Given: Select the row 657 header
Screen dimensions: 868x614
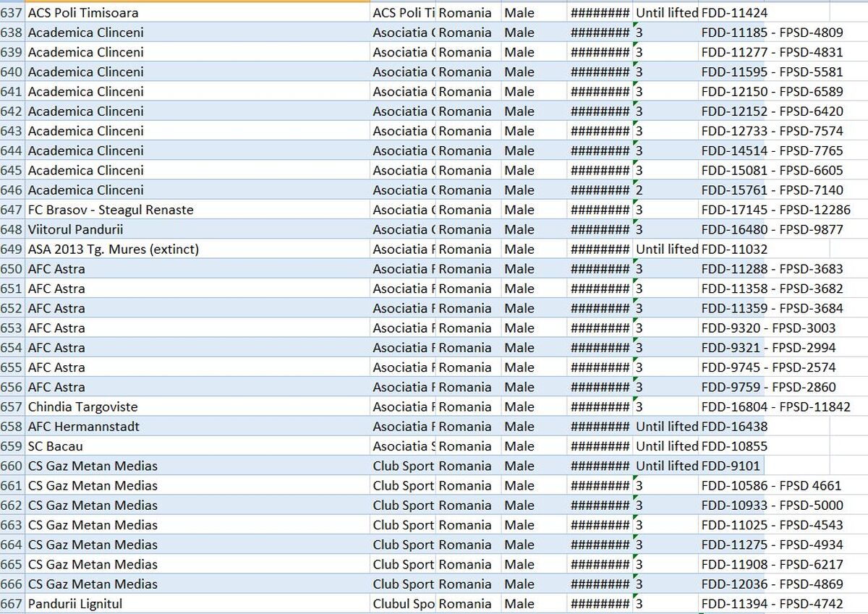Looking at the screenshot, I should point(12,406).
